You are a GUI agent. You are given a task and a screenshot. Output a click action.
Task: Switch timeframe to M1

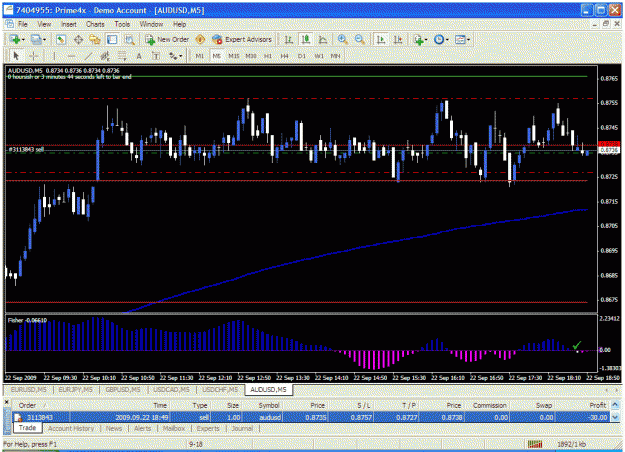pos(200,56)
